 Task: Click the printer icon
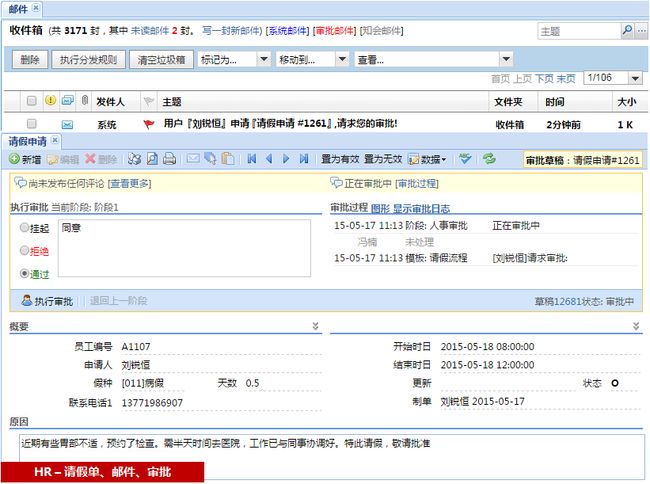pyautogui.click(x=170, y=159)
